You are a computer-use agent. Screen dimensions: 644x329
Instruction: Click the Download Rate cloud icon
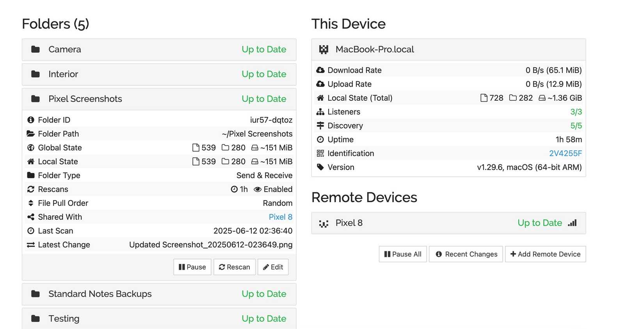pos(320,70)
